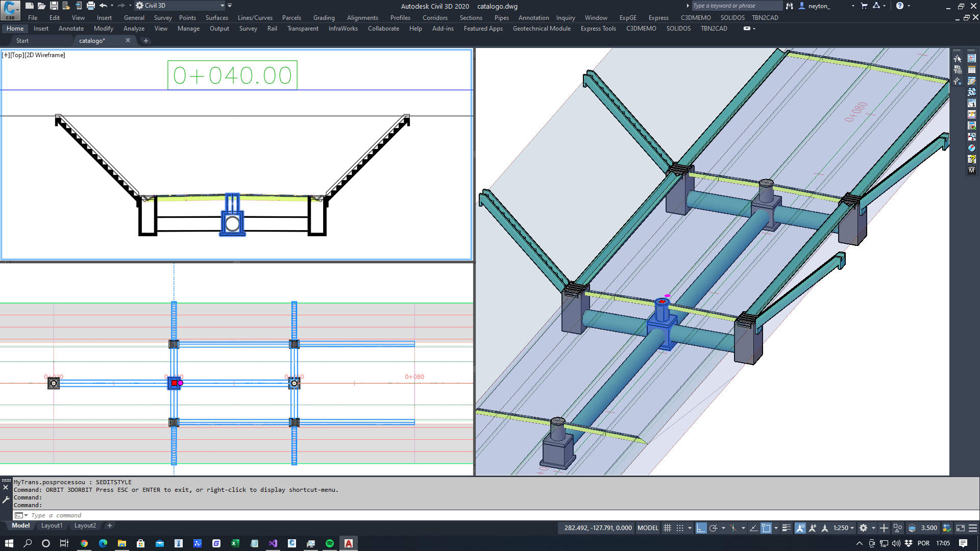Toggle annotation objects visibility
The width and height of the screenshot is (980, 551).
(x=800, y=528)
